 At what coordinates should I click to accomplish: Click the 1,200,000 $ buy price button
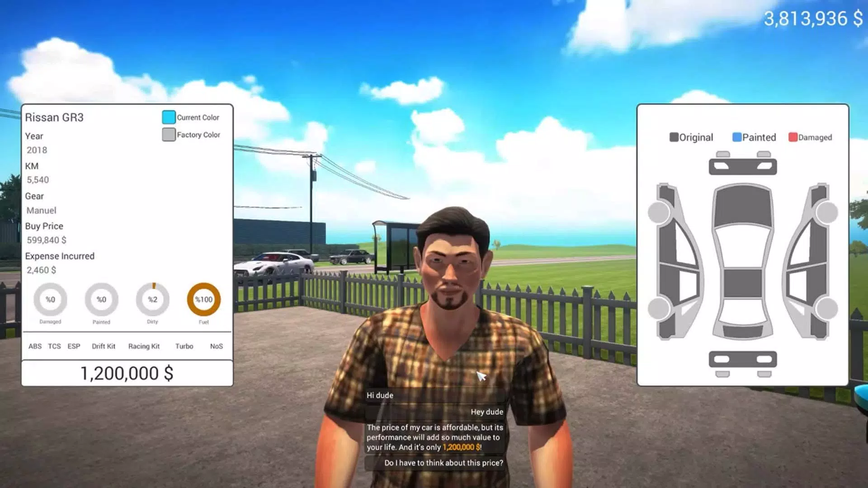(x=127, y=374)
